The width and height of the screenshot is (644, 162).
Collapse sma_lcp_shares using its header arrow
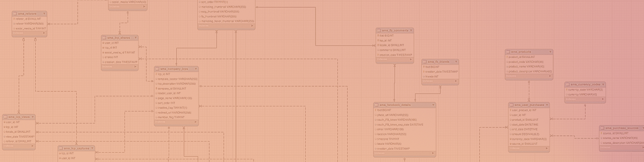pyautogui.click(x=135, y=38)
